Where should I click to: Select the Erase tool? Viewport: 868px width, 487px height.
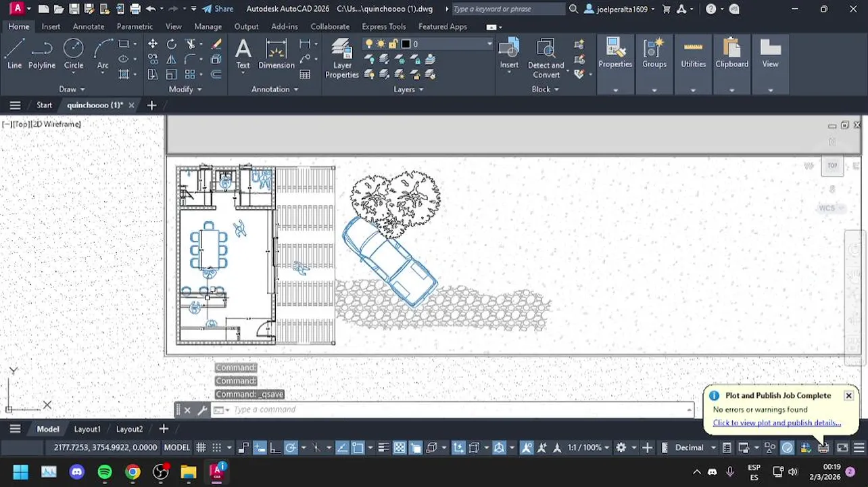216,44
